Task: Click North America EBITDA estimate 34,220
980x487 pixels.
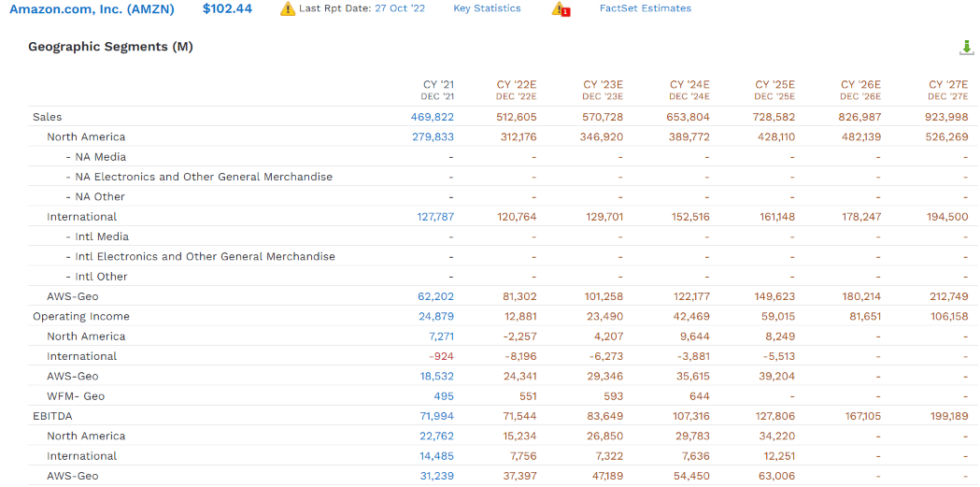Action: pyautogui.click(x=778, y=436)
